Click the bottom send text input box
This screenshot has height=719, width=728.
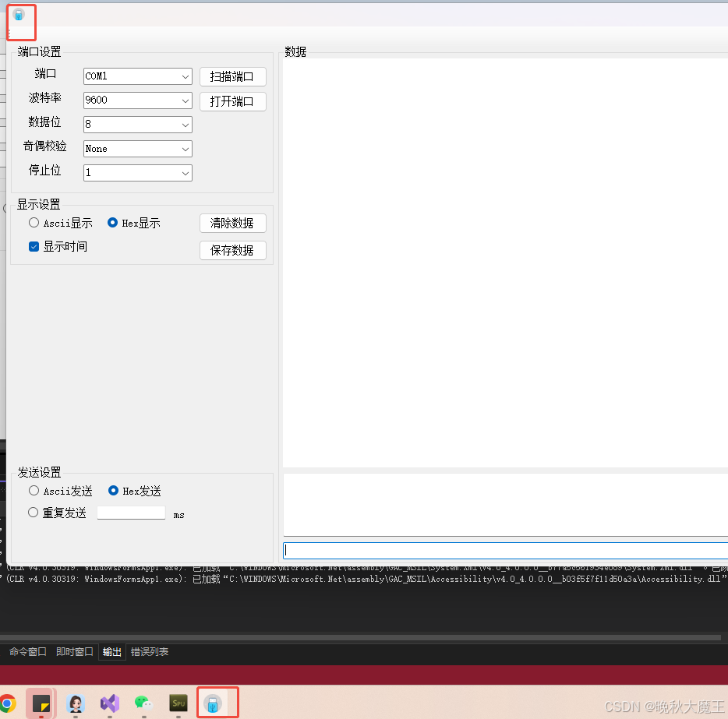click(506, 551)
